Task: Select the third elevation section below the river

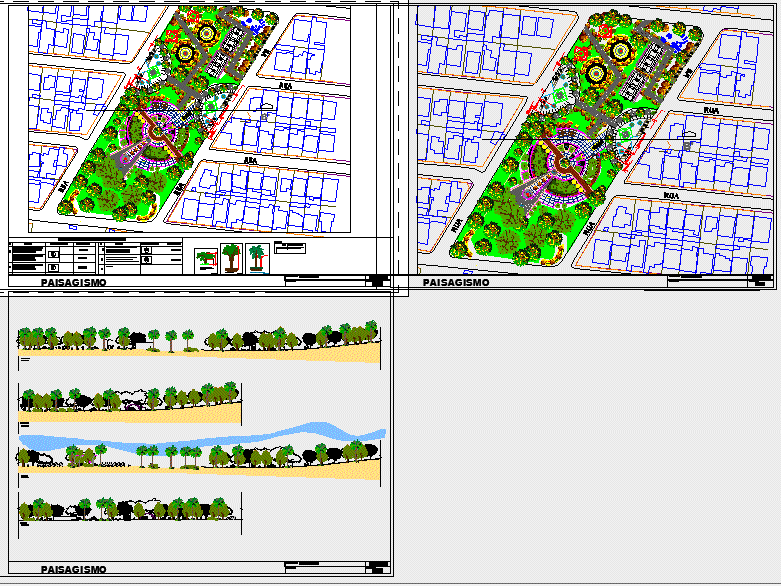Action: pyautogui.click(x=200, y=458)
